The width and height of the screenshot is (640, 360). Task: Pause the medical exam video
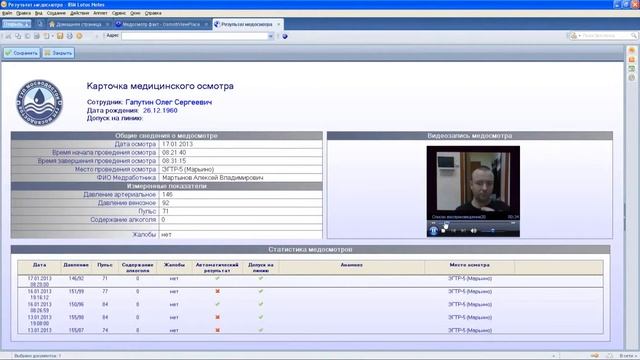point(433,231)
